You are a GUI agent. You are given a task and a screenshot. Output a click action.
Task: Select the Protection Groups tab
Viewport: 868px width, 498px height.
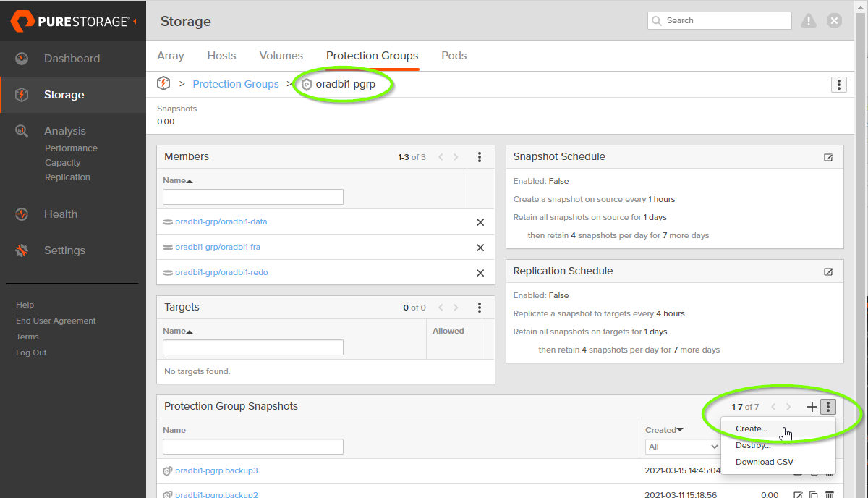click(372, 56)
